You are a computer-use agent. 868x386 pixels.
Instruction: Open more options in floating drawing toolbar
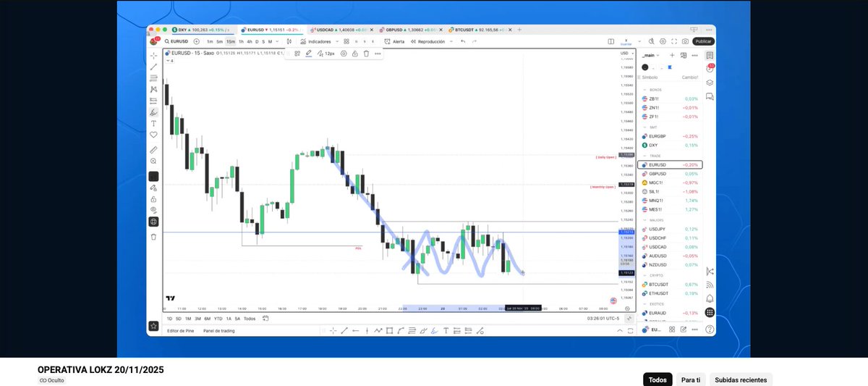point(378,53)
